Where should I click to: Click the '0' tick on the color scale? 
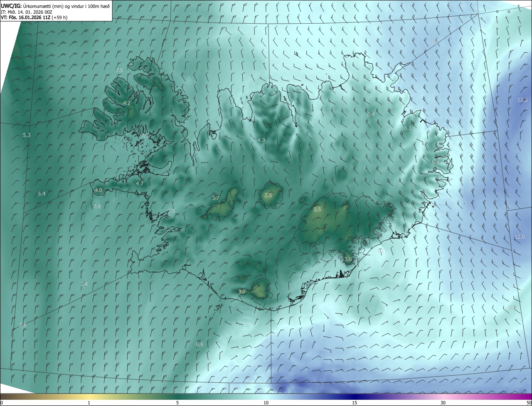[x=2, y=403]
